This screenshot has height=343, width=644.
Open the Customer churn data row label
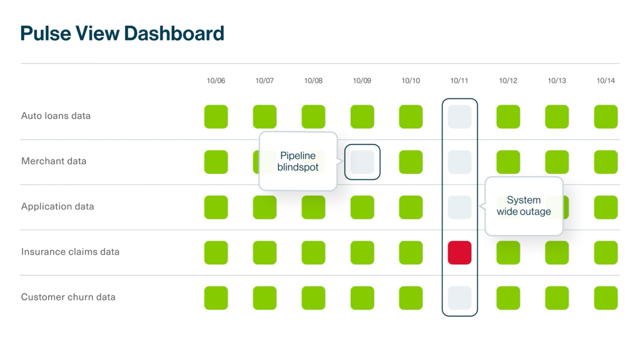(68, 297)
